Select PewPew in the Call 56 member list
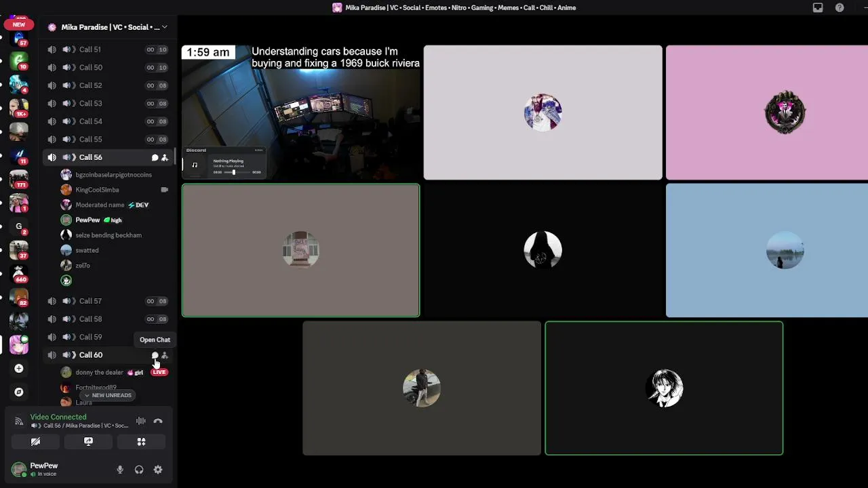The image size is (868, 488). pyautogui.click(x=115, y=220)
